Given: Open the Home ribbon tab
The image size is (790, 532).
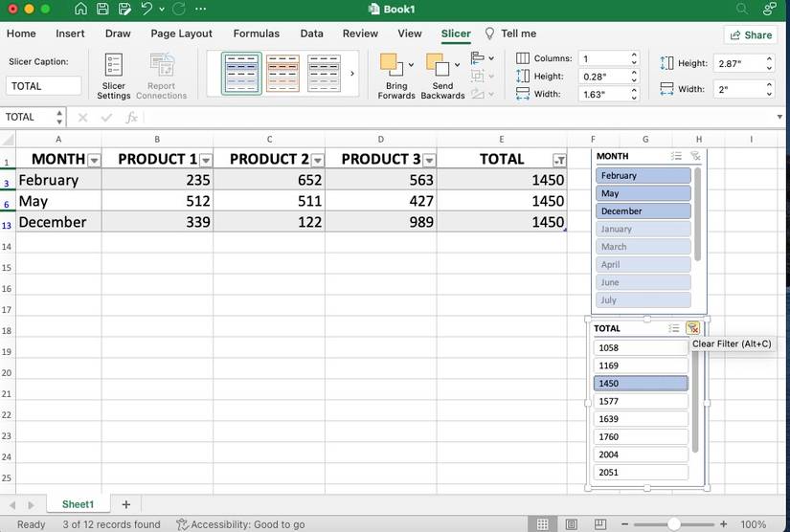Looking at the screenshot, I should (x=21, y=33).
